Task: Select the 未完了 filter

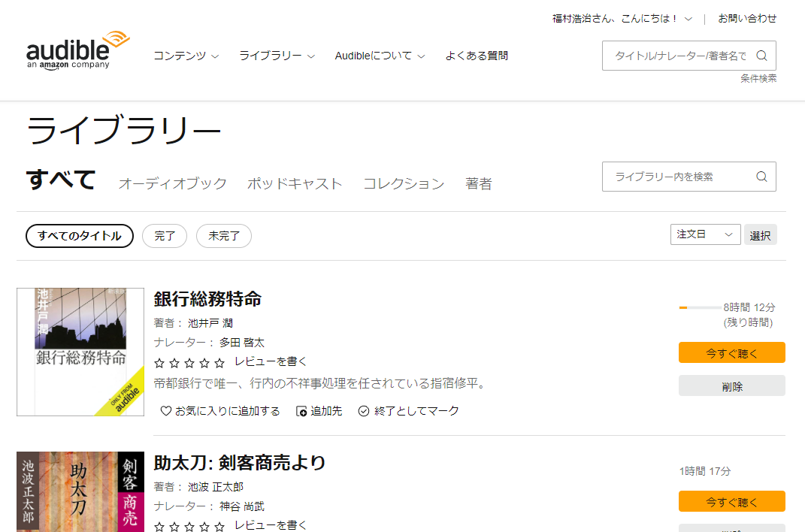Action: coord(224,236)
